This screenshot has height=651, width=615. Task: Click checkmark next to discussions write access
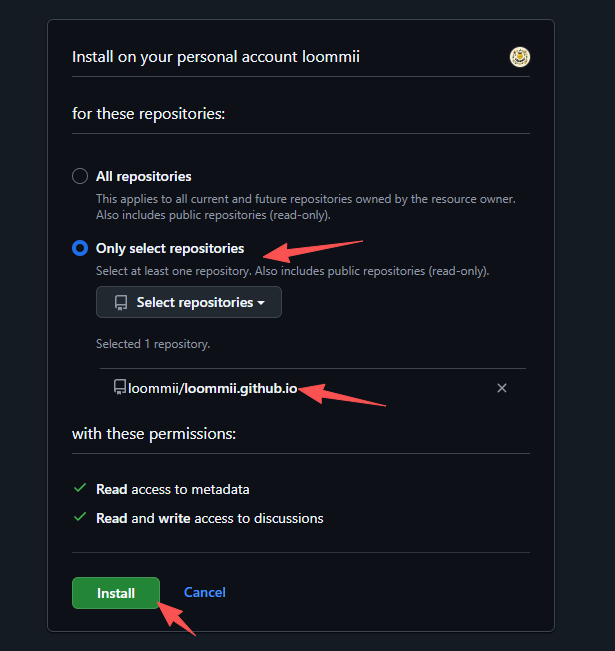coord(80,518)
